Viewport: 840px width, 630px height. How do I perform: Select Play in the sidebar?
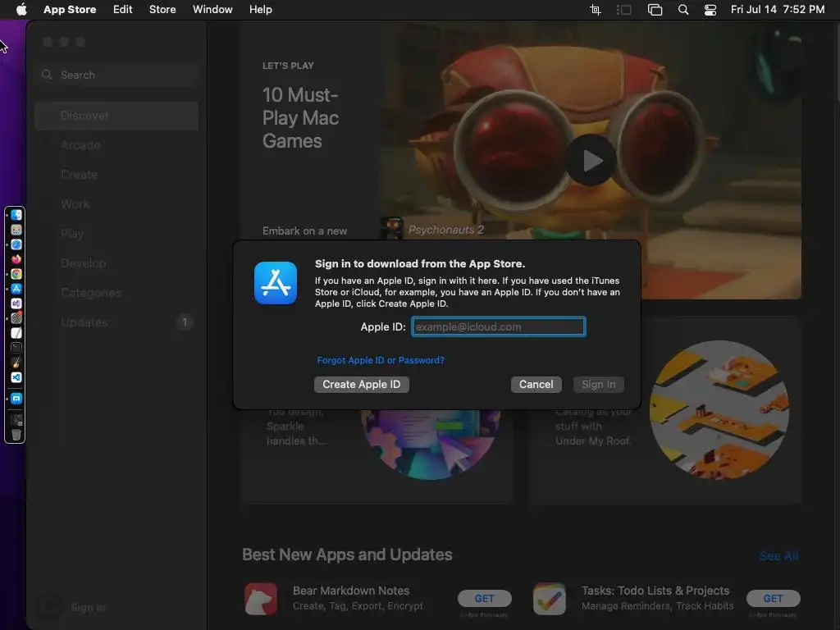click(116, 234)
